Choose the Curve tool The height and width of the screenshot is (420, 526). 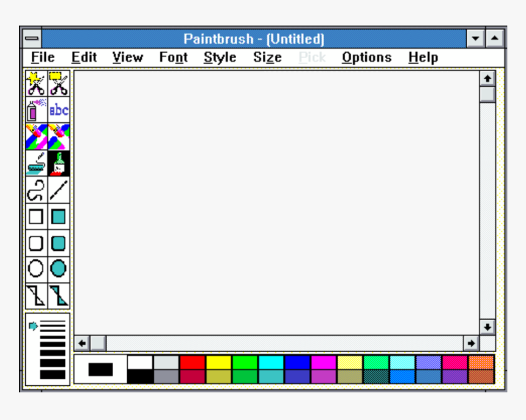click(x=36, y=190)
